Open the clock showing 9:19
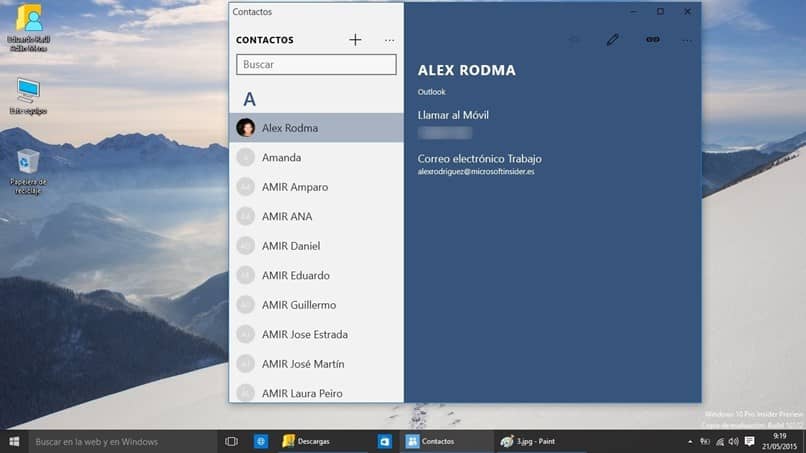 click(779, 441)
